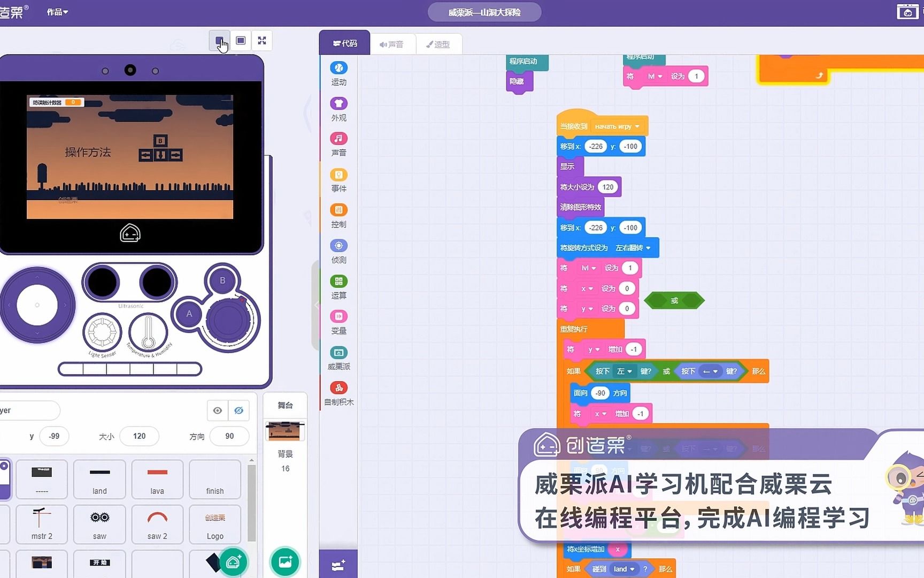Show the sprite with eye icon
The height and width of the screenshot is (578, 924).
[218, 410]
